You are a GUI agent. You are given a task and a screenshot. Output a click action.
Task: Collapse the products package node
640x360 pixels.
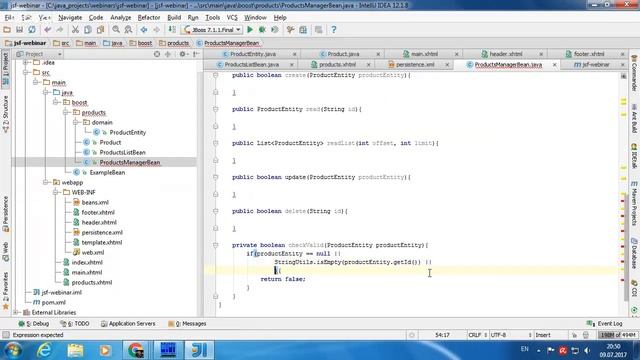pyautogui.click(x=66, y=112)
